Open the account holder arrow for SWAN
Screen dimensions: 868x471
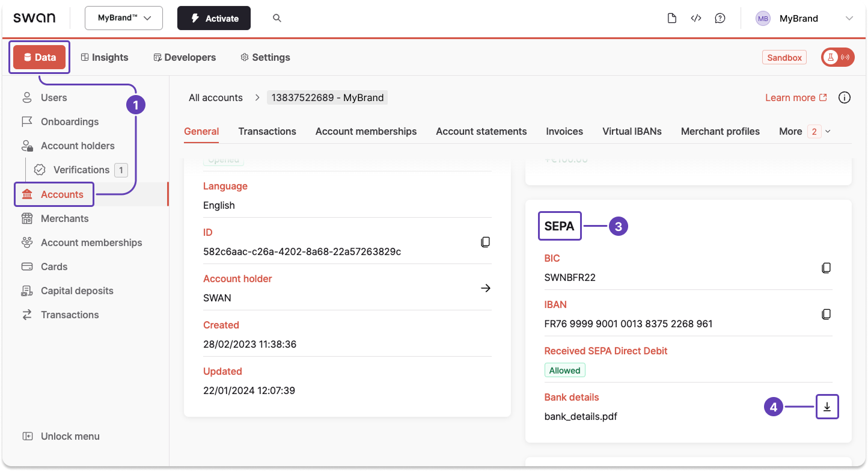click(485, 288)
